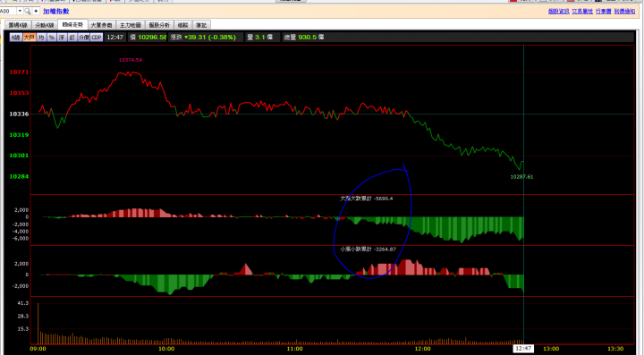Image resolution: width=644 pixels, height=355 pixels.
Task: Click the 大漲大跌累計 -5690.4 label
Action: click(367, 199)
